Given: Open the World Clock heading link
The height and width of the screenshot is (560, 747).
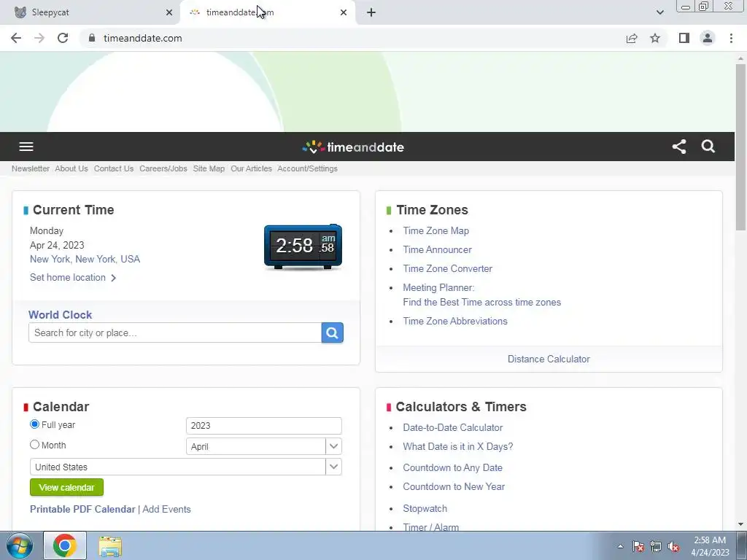Looking at the screenshot, I should (x=60, y=315).
